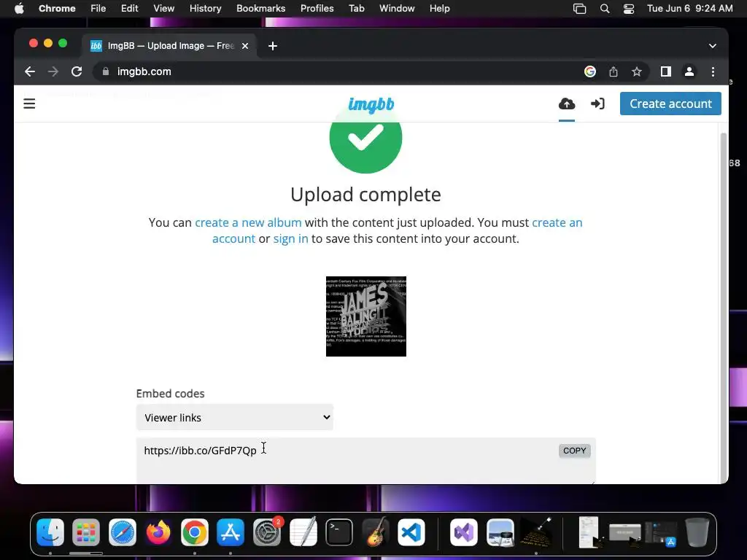
Task: Follow the sign in link
Action: (290, 238)
